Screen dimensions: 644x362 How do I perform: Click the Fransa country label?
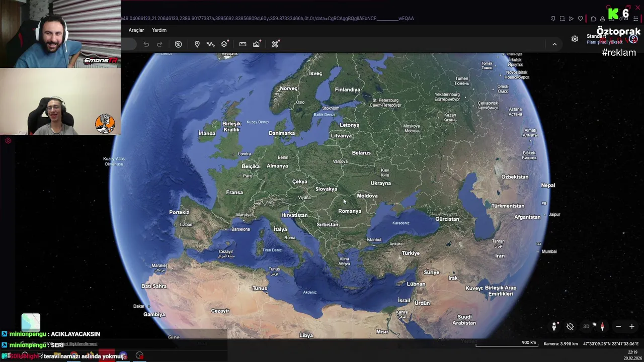234,193
